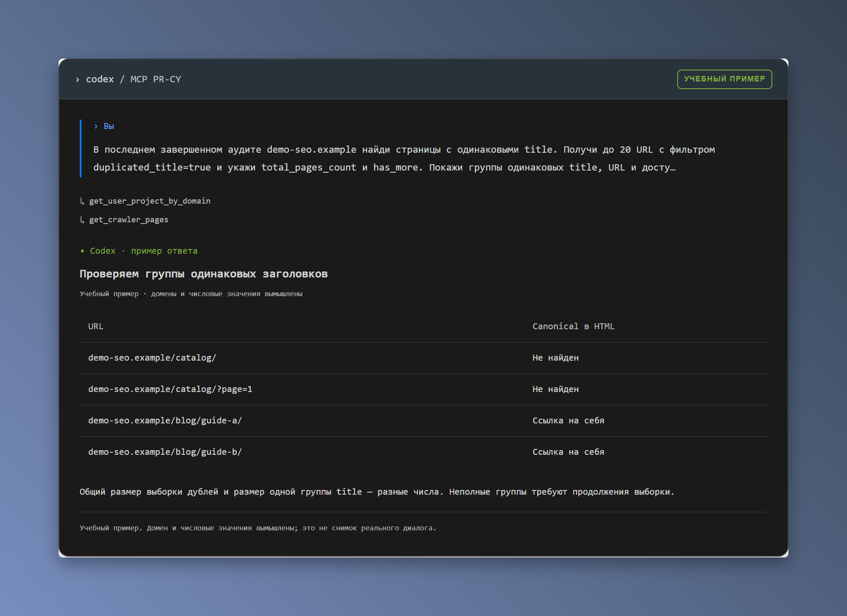847x616 pixels.
Task: Click the user prompt message text
Action: point(404,159)
